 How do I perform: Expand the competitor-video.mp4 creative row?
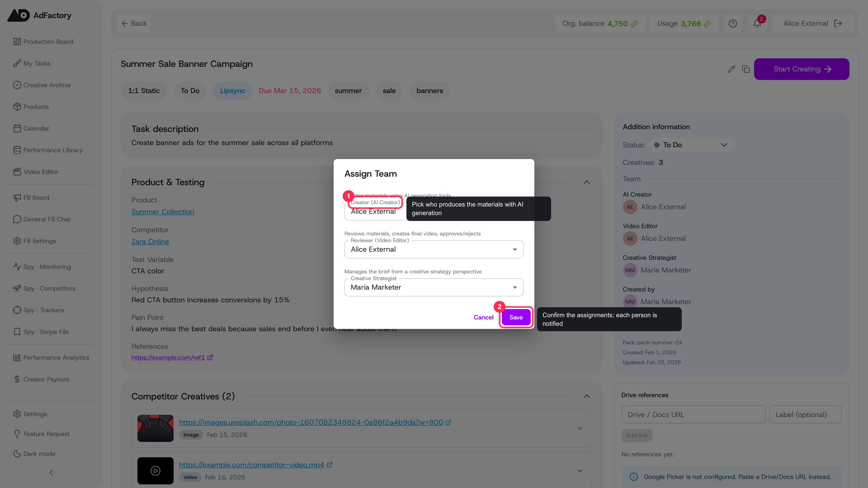(x=580, y=471)
